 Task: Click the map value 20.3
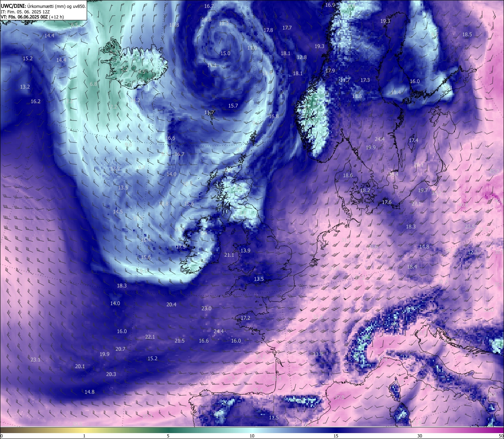(x=111, y=374)
